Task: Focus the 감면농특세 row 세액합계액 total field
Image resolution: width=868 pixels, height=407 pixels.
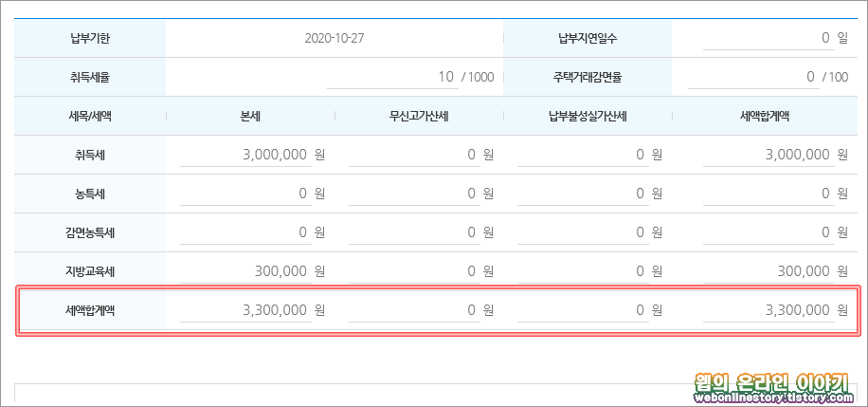Action: 769,232
